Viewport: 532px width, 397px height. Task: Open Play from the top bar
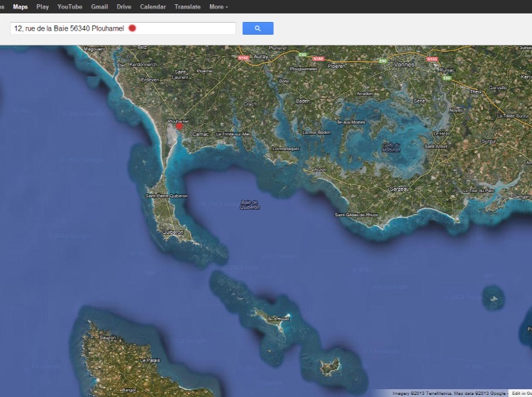(x=43, y=6)
